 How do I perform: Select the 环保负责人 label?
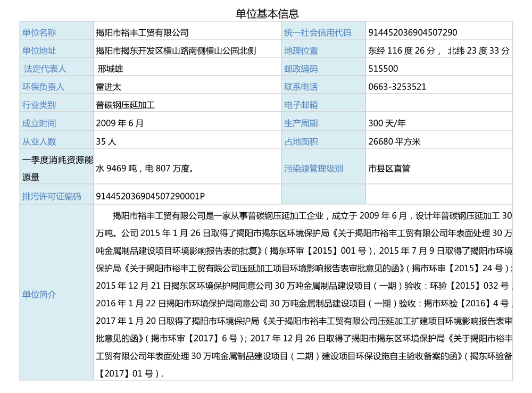(x=43, y=87)
